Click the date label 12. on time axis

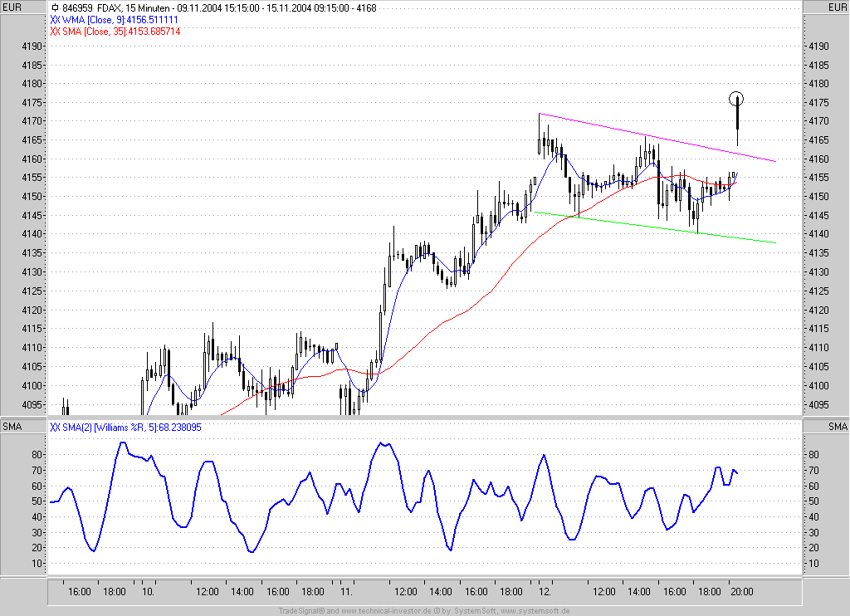pos(545,592)
